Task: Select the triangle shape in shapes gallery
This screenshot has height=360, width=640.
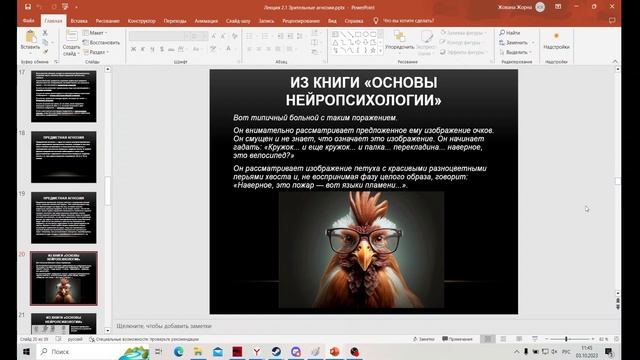Action: tap(336, 42)
